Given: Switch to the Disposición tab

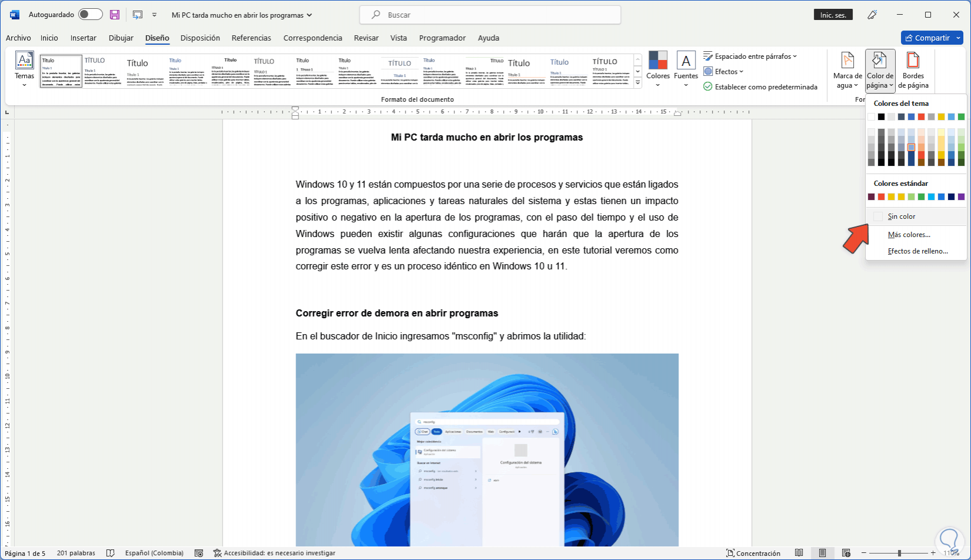Looking at the screenshot, I should click(200, 38).
